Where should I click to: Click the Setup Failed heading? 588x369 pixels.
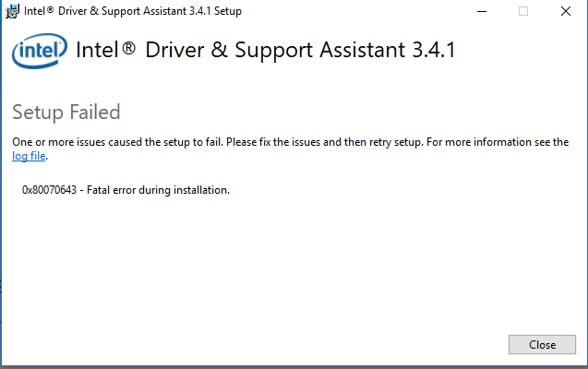(66, 112)
